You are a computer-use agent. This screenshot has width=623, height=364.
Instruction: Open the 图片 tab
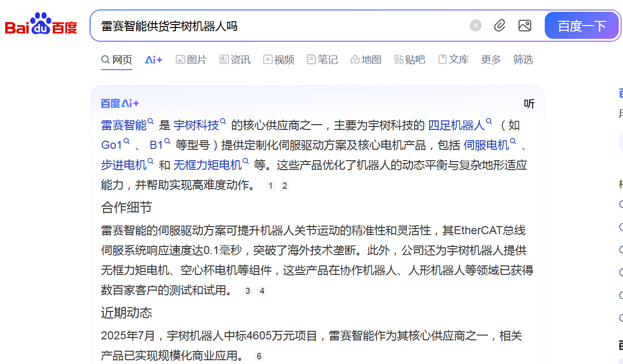[192, 60]
